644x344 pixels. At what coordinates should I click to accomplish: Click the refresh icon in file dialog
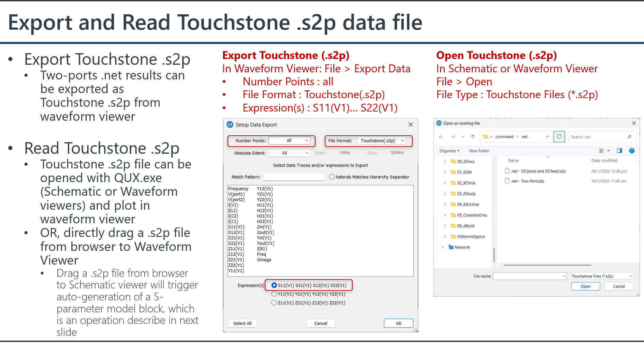pyautogui.click(x=559, y=137)
